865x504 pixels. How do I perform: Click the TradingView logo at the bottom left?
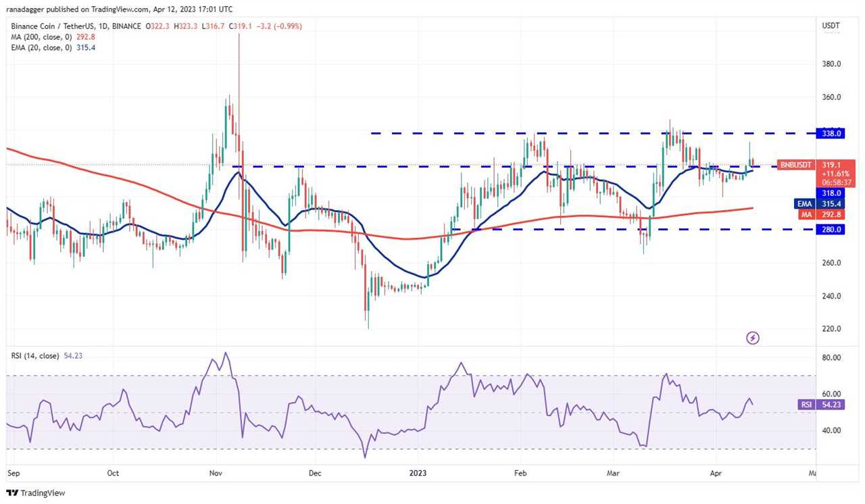36,493
